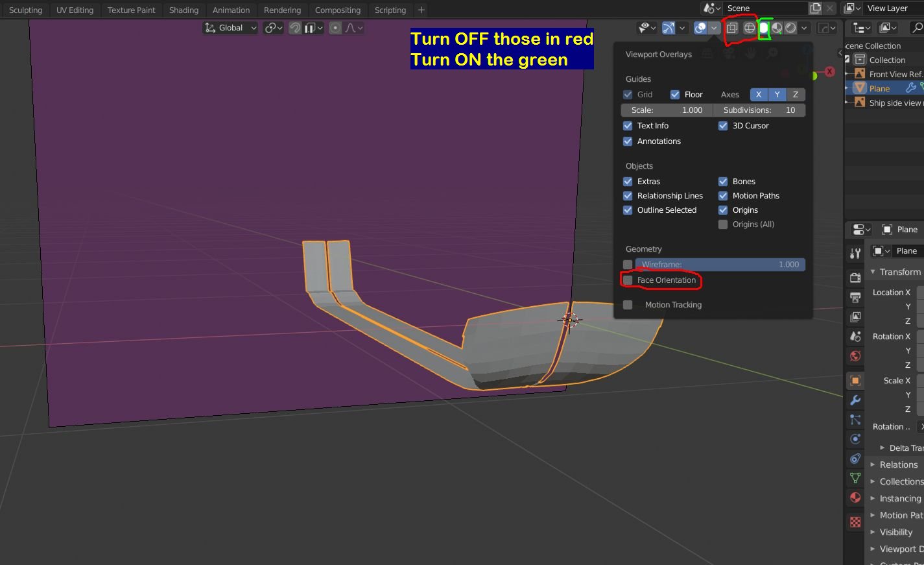Toggle viewport gizmos display
The image size is (924, 565).
click(669, 28)
